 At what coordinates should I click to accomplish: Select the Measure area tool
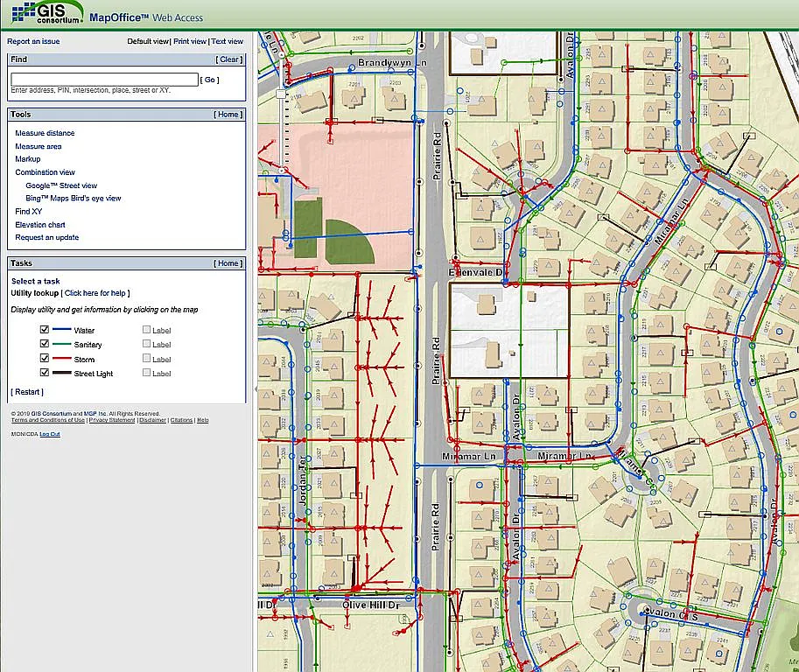click(x=39, y=146)
